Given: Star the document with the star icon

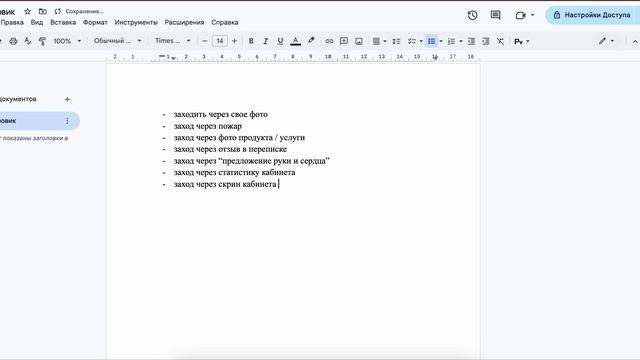Looking at the screenshot, I should (27, 11).
